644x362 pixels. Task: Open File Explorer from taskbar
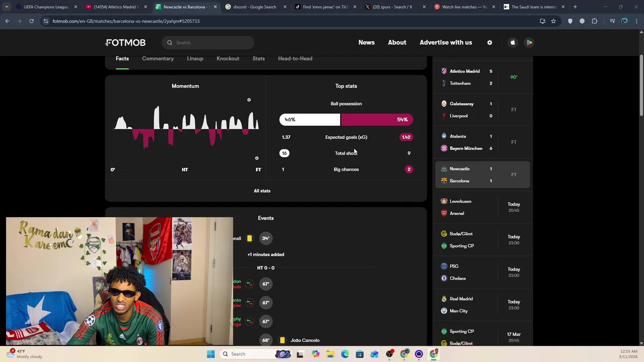pyautogui.click(x=330, y=354)
